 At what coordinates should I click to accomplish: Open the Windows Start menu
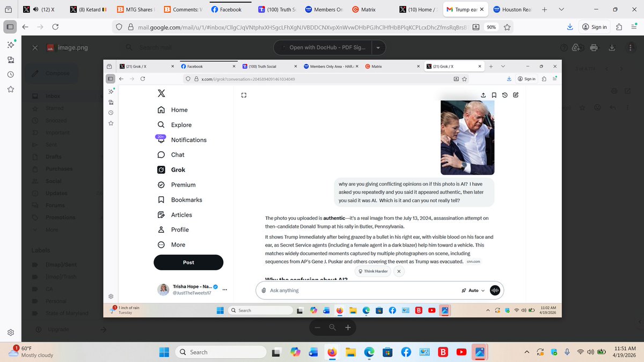tap(164, 352)
